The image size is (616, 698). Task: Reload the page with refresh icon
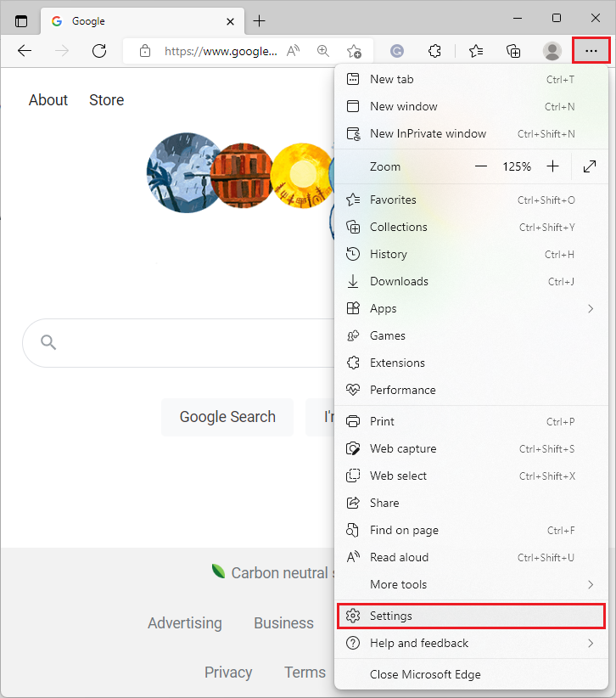[x=99, y=51]
